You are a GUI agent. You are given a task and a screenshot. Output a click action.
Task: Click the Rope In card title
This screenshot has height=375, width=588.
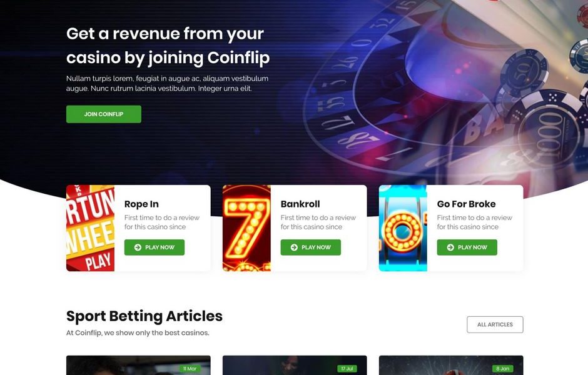point(141,204)
